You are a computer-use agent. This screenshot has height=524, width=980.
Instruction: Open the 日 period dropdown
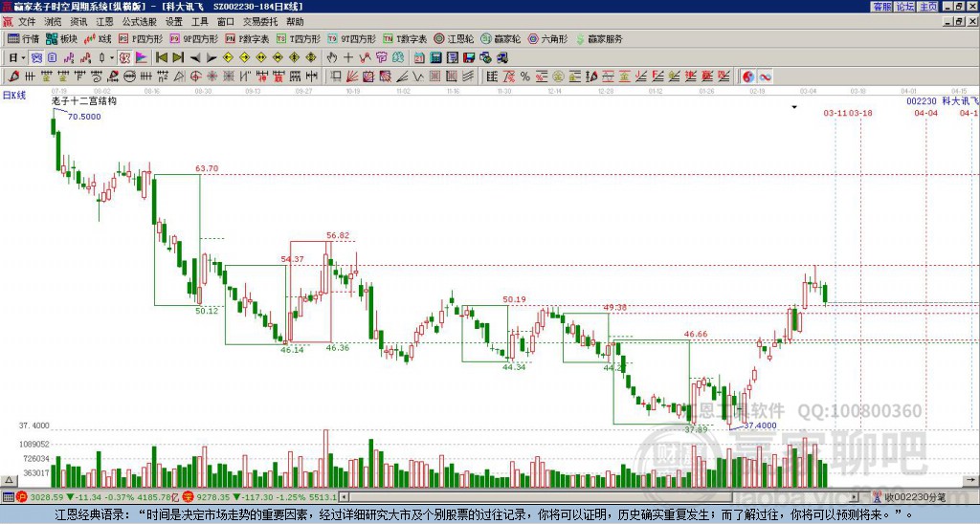(x=17, y=58)
